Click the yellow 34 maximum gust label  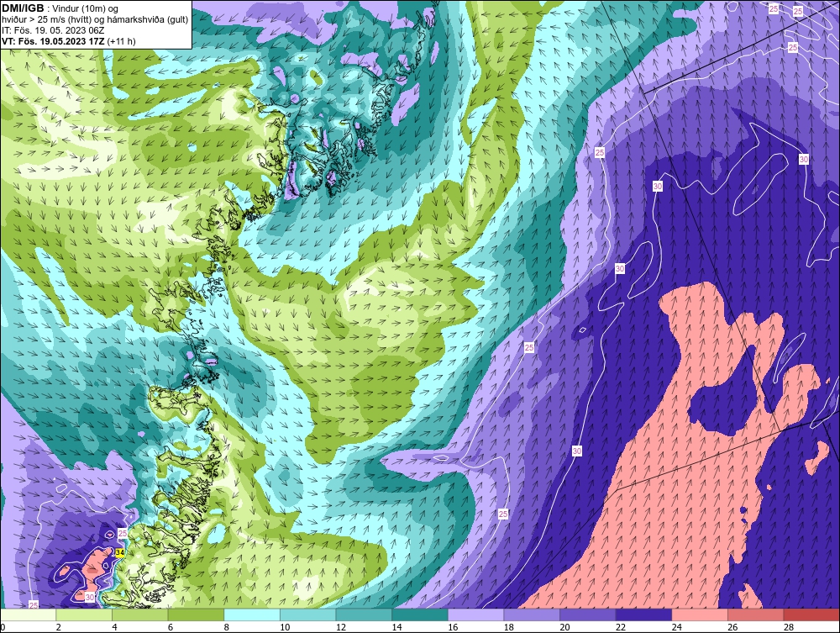120,552
